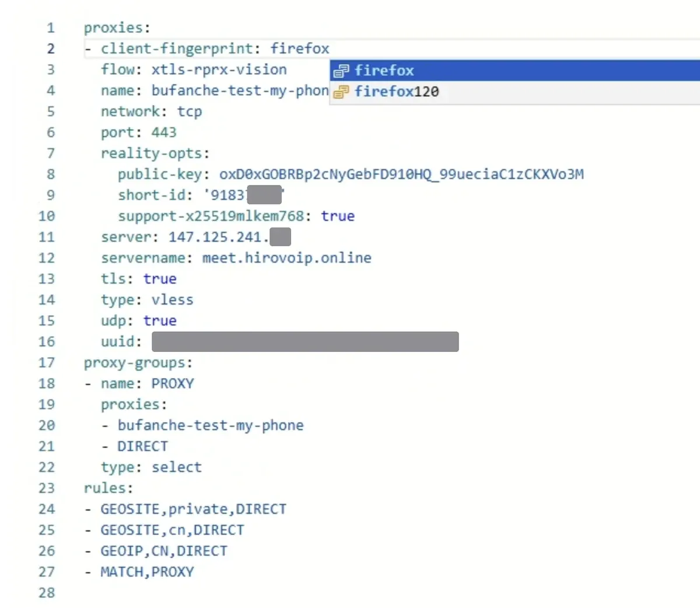The image size is (700, 608).
Task: Click rule 'GEOSITE,cn,DIRECT'
Action: pyautogui.click(x=173, y=530)
